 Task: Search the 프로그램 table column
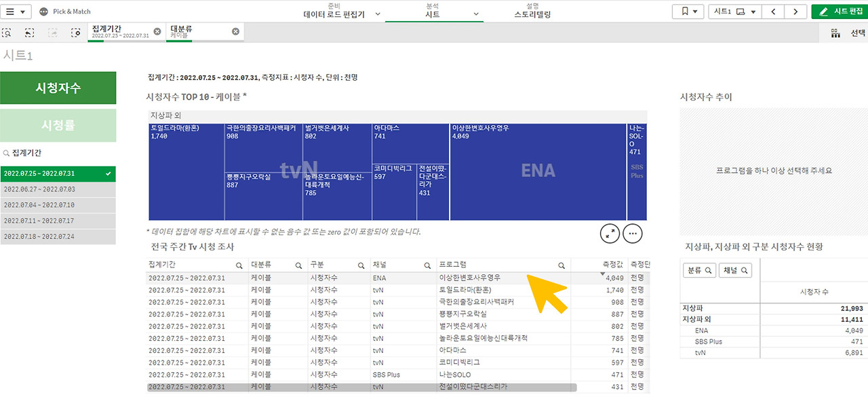(x=561, y=265)
